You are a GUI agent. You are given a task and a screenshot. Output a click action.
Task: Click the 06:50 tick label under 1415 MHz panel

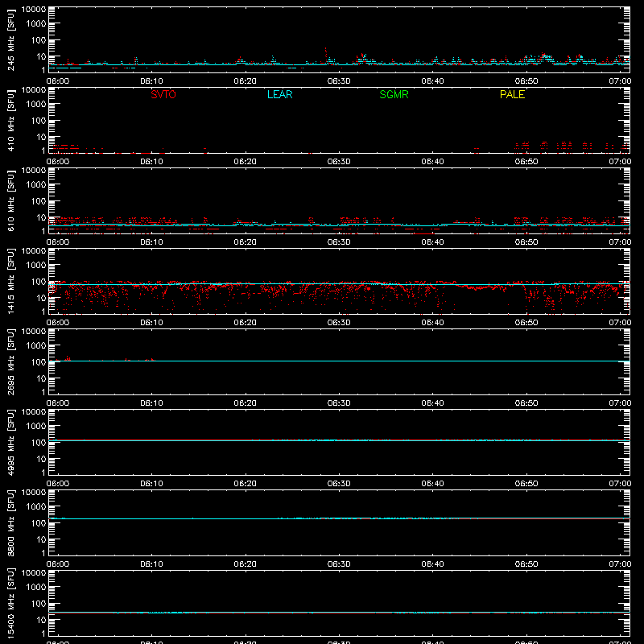click(x=526, y=323)
